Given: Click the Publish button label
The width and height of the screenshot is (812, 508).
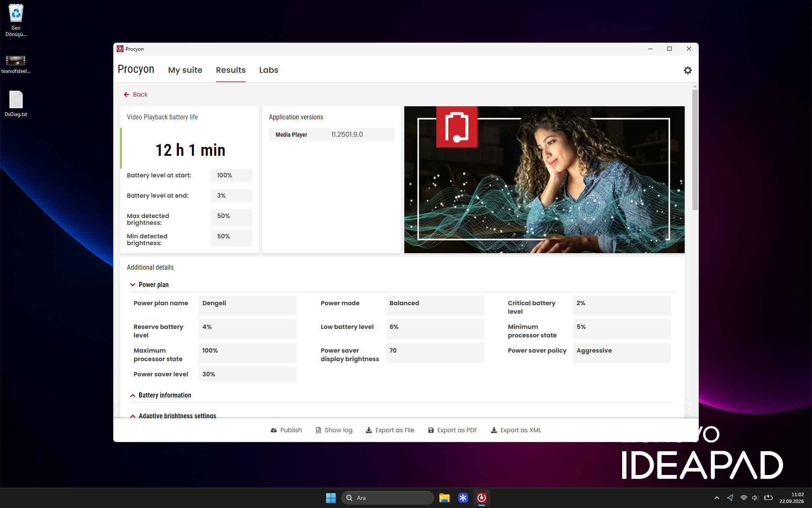Looking at the screenshot, I should tap(291, 430).
